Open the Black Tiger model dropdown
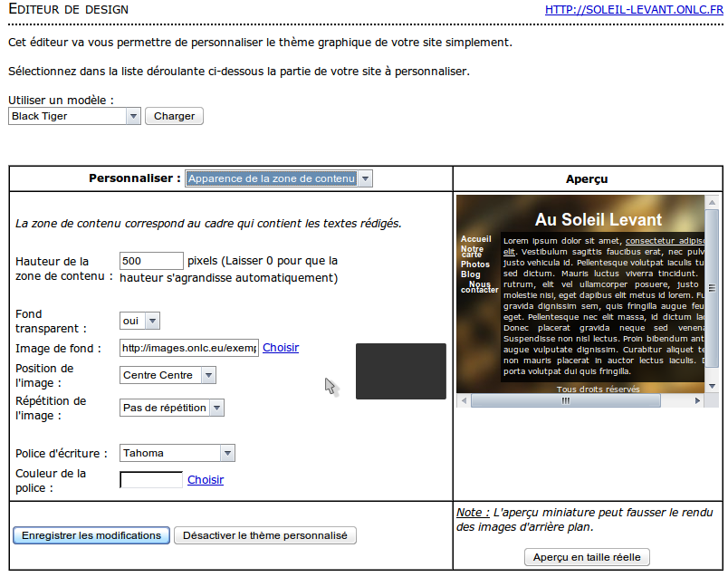The image size is (728, 577). coord(74,116)
